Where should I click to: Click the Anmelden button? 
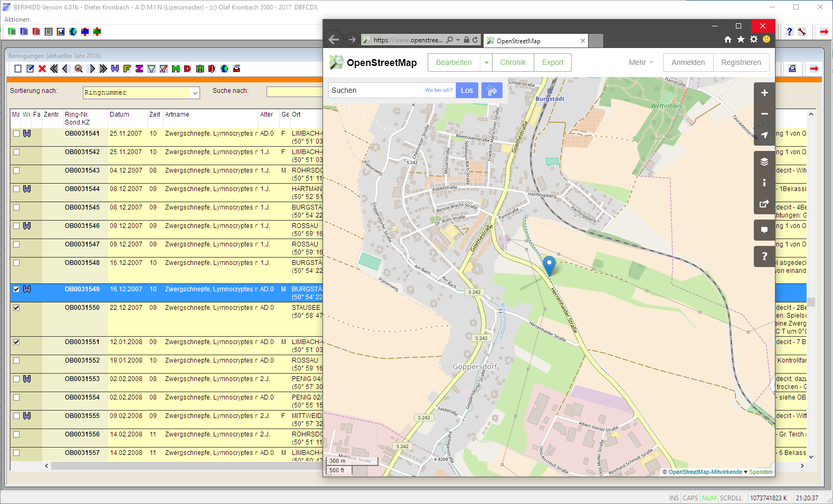(x=688, y=62)
